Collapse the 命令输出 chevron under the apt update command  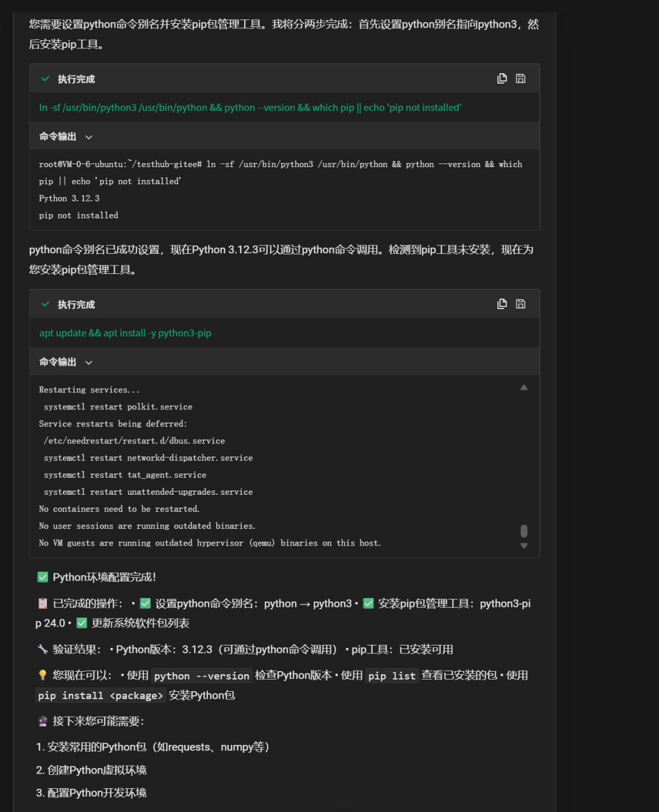[x=89, y=362]
